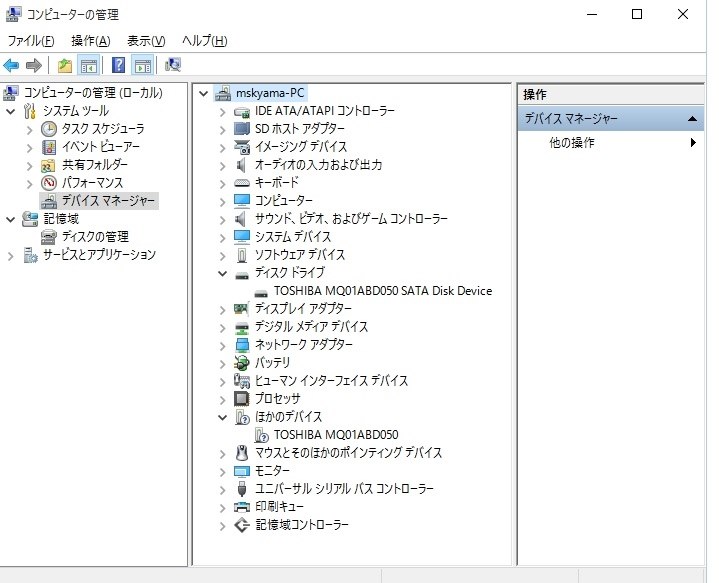This screenshot has width=719, height=583.
Task: Minimize the コンピューターの管理 window
Action: (x=592, y=15)
